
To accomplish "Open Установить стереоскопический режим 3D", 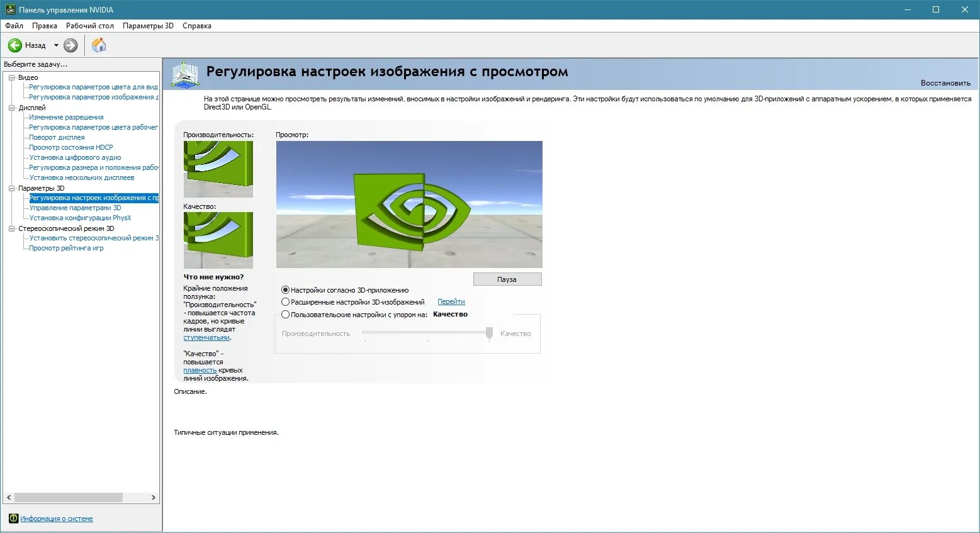I will click(x=94, y=238).
